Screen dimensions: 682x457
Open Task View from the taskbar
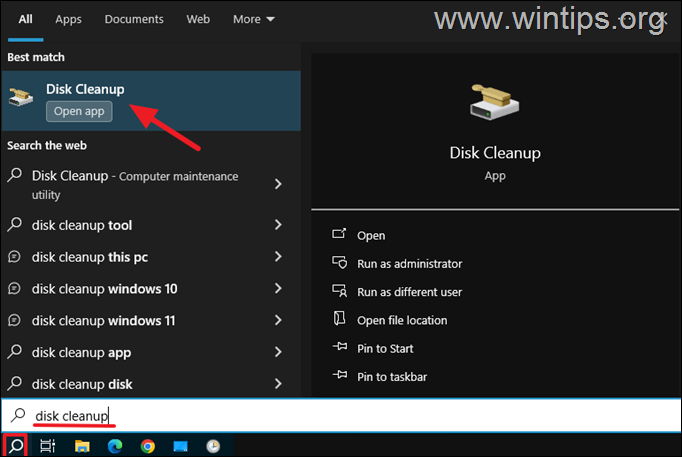coord(47,446)
